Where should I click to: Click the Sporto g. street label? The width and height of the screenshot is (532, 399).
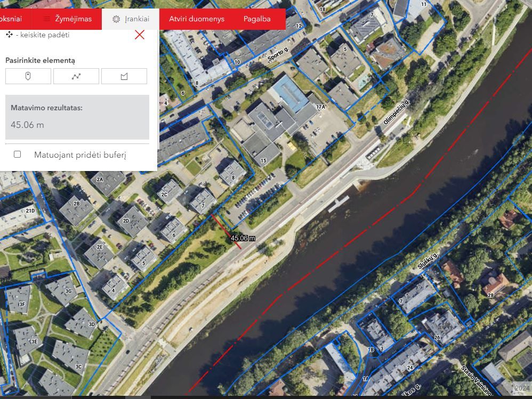(278, 54)
